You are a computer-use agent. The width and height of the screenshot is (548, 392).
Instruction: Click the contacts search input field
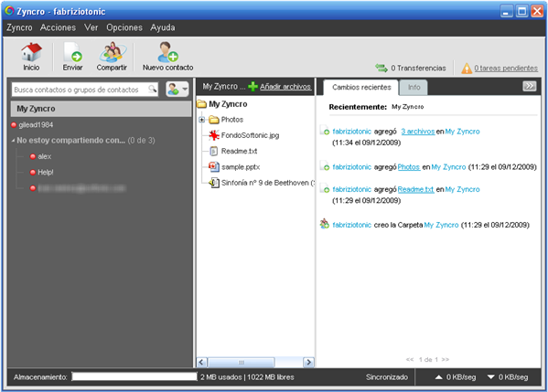(x=81, y=90)
